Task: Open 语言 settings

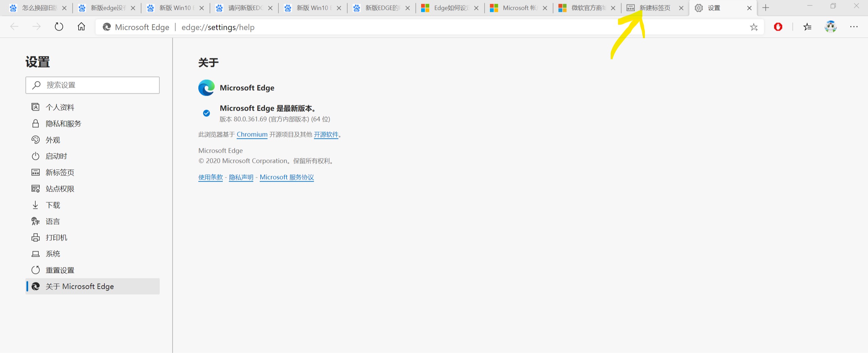Action: [x=92, y=221]
